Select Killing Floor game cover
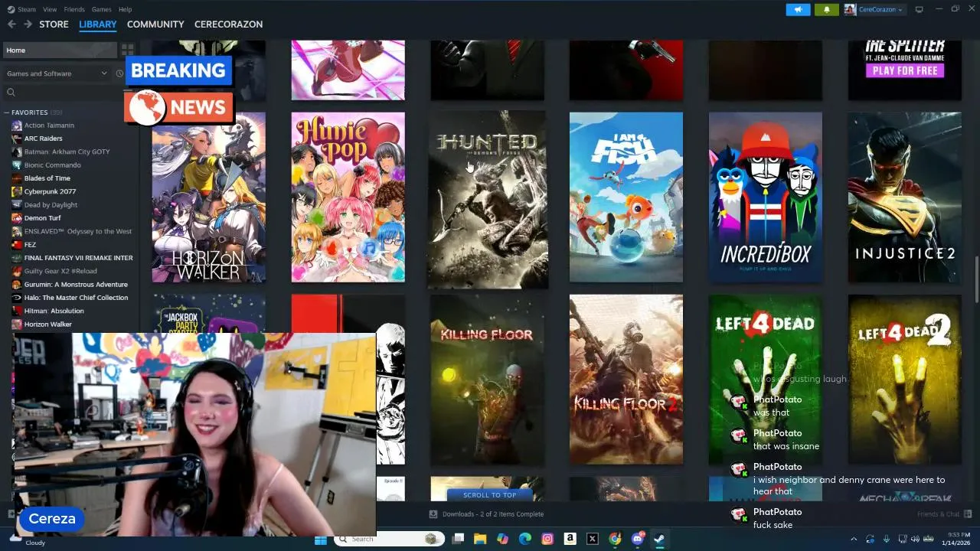 pyautogui.click(x=487, y=380)
